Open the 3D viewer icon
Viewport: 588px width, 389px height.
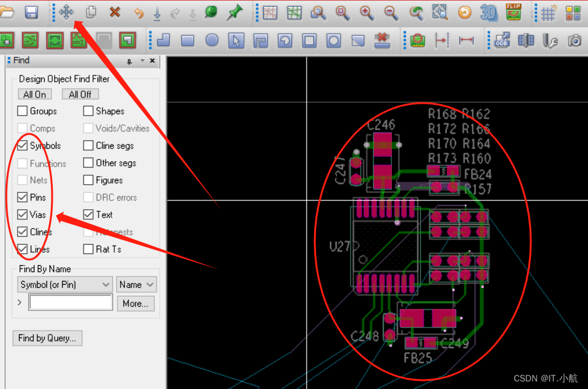[x=489, y=13]
